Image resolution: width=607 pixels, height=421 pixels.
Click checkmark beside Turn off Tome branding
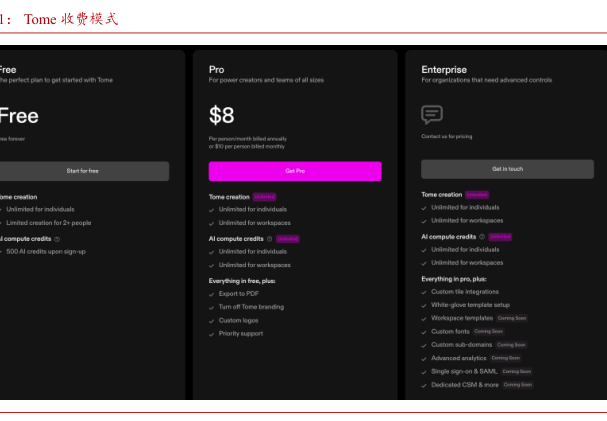click(212, 307)
